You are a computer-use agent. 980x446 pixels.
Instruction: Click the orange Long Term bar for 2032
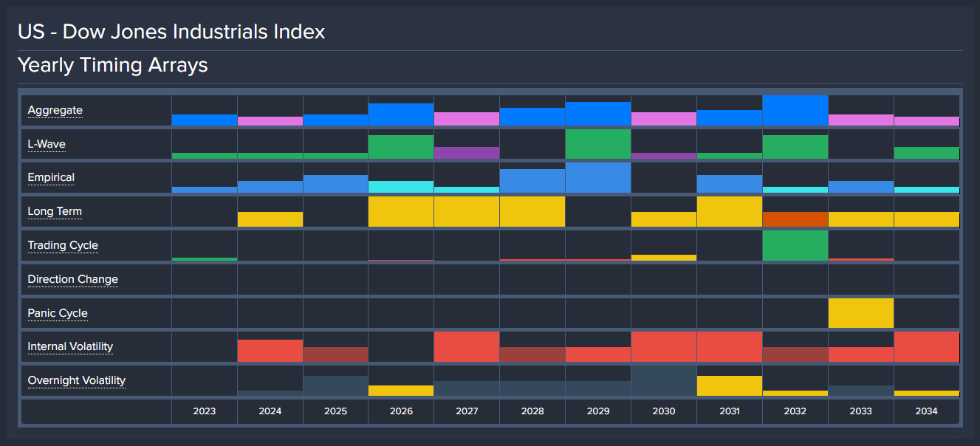[x=795, y=219]
